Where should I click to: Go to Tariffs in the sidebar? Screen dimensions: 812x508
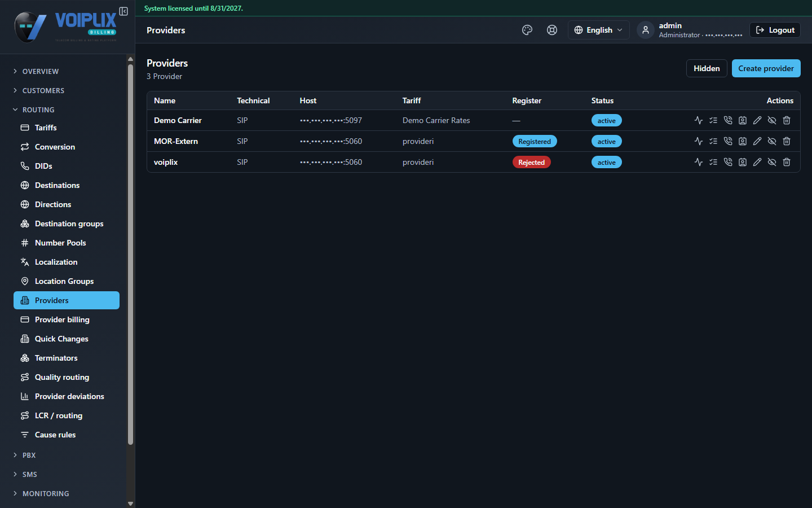pos(67,128)
